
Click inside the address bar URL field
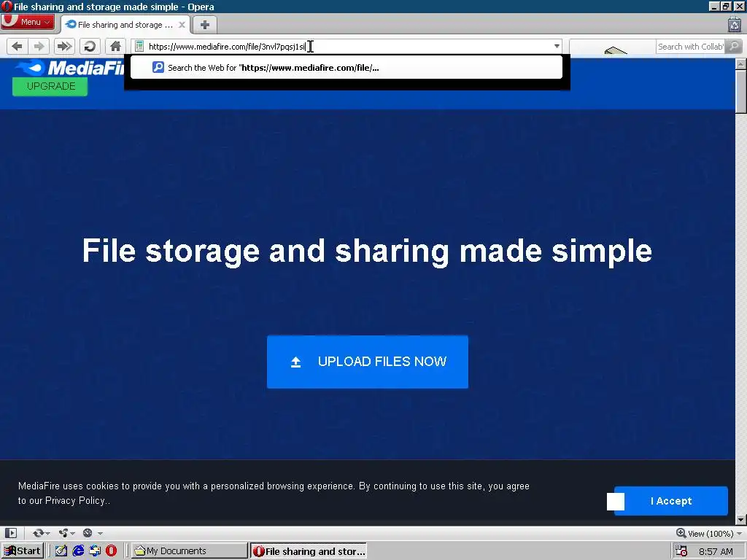(x=347, y=46)
